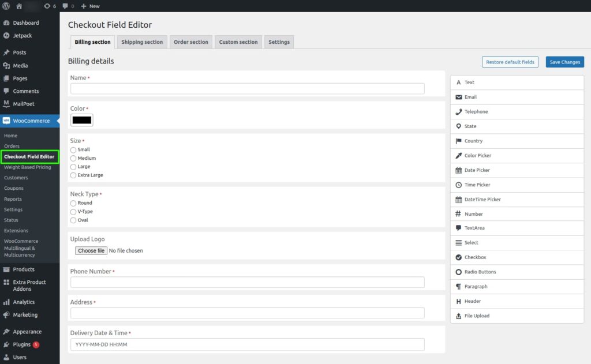This screenshot has width=591, height=364.
Task: Click the Date Picker calendar icon
Action: [x=458, y=170]
